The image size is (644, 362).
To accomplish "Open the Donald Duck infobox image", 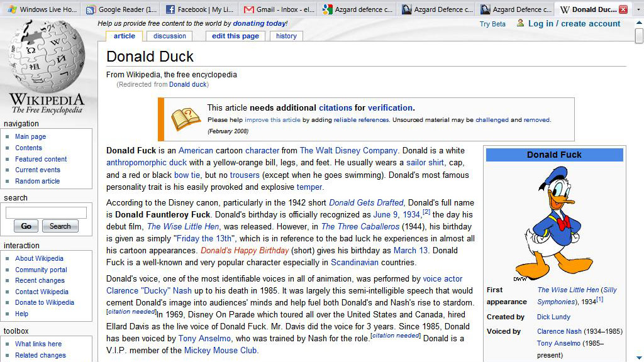I will (x=554, y=223).
